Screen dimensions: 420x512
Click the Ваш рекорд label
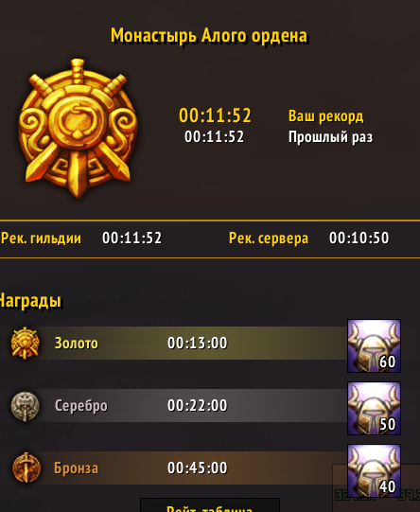coord(325,115)
